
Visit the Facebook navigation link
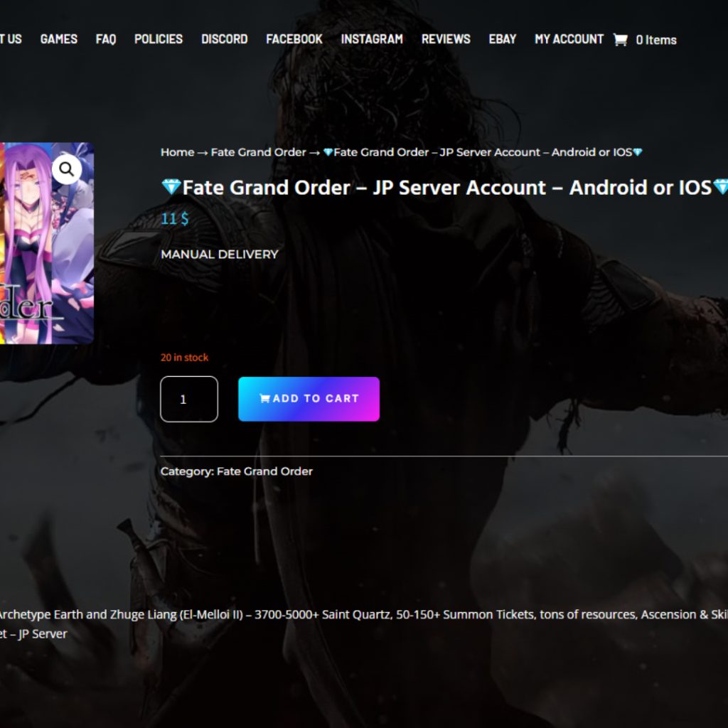(x=294, y=39)
